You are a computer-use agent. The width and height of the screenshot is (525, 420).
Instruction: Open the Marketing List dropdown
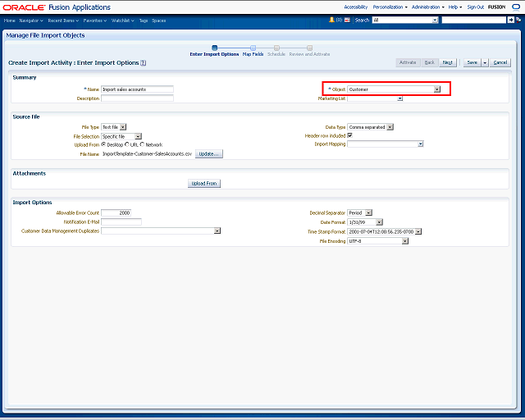point(399,98)
